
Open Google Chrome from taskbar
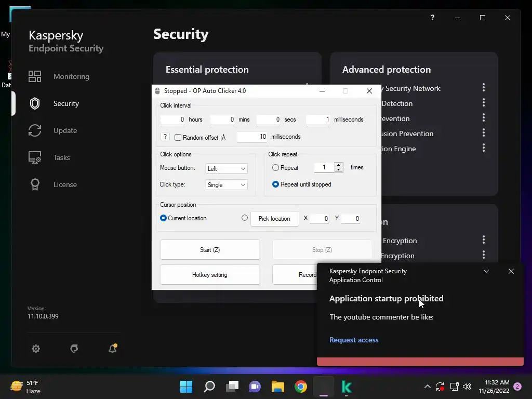point(301,387)
